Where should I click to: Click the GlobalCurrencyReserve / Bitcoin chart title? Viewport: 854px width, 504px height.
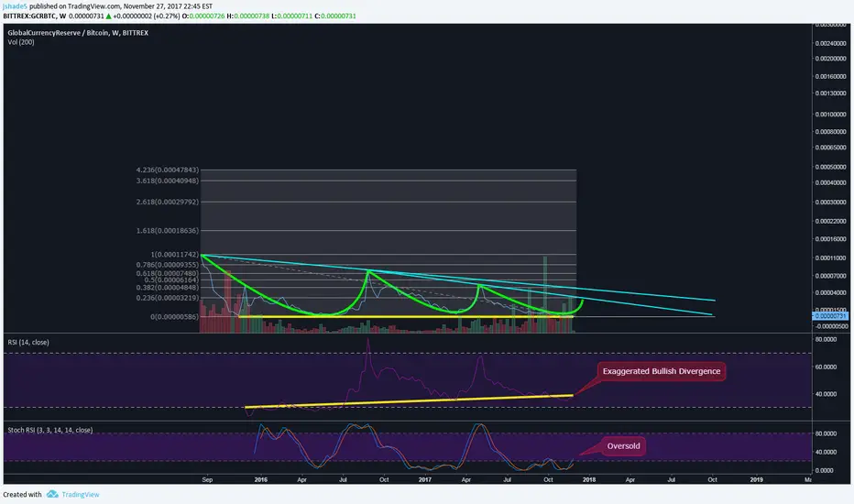[x=78, y=33]
